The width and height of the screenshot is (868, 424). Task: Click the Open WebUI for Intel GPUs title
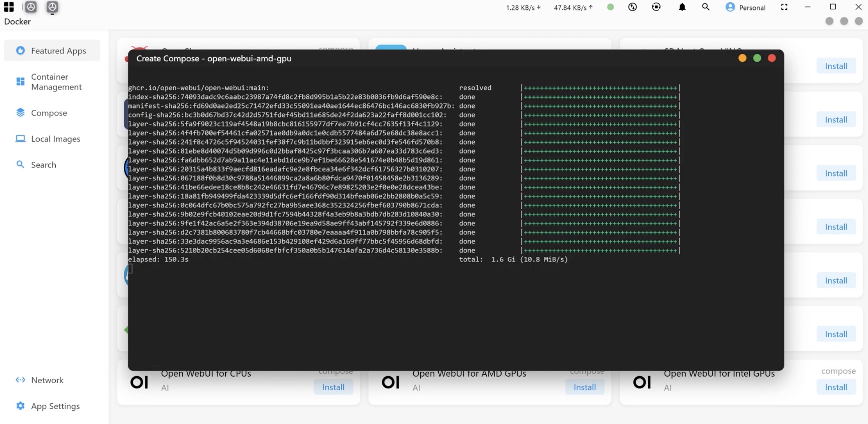click(719, 374)
